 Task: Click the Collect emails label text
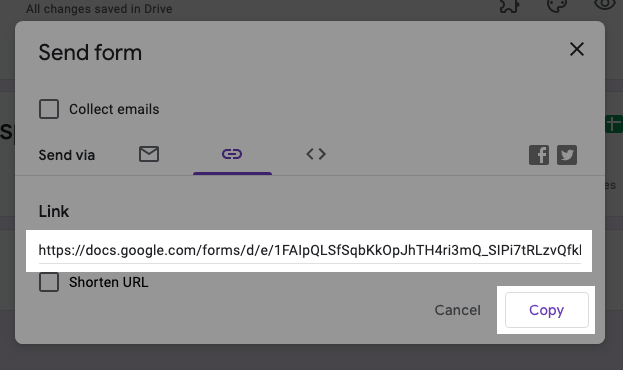tap(114, 109)
